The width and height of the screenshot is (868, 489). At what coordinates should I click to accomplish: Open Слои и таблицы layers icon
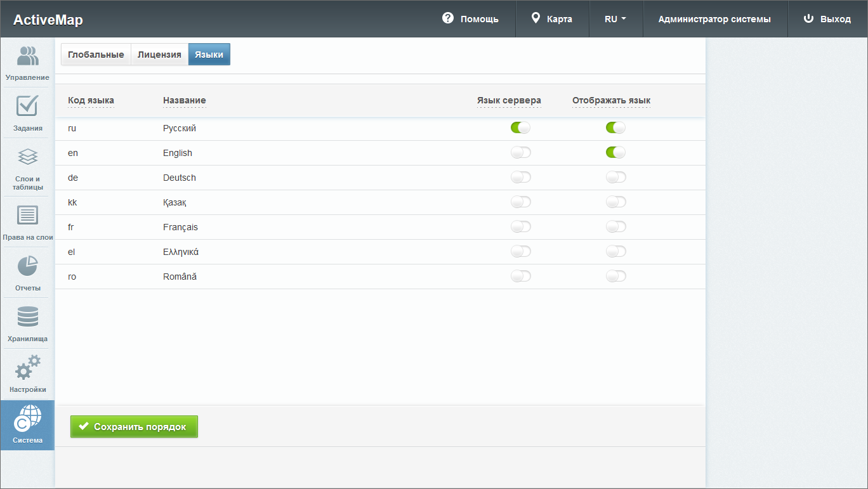pos(27,157)
